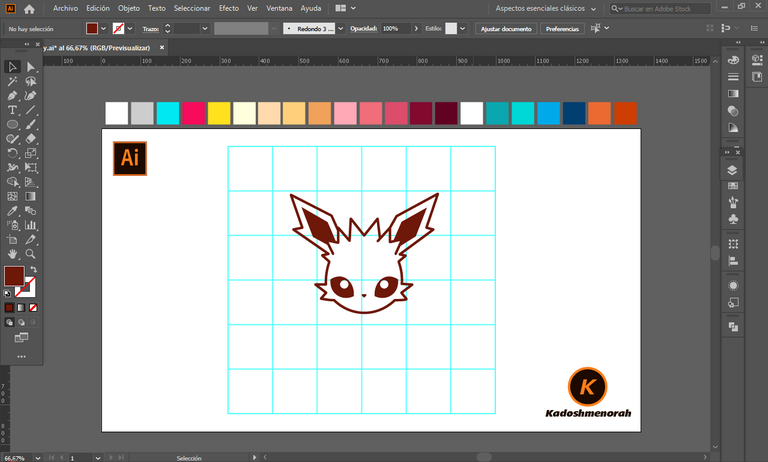Swap fill and stroke colors arrow
Image resolution: width=768 pixels, height=462 pixels.
33,269
